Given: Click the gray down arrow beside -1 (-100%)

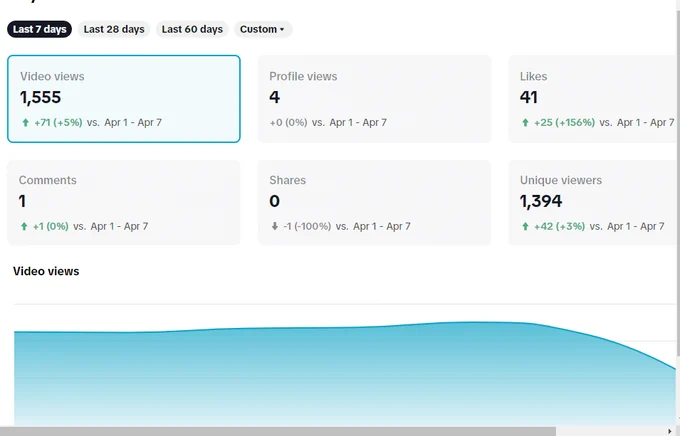Looking at the screenshot, I should click(275, 226).
